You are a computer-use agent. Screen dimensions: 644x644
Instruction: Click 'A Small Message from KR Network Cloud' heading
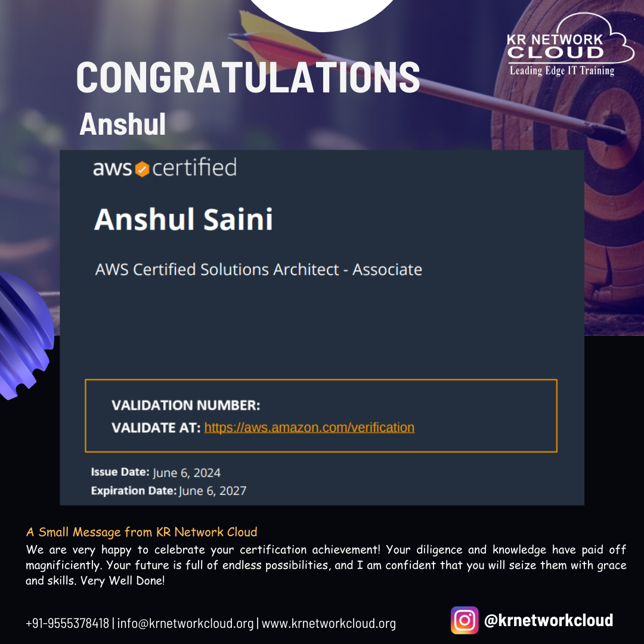(x=141, y=532)
